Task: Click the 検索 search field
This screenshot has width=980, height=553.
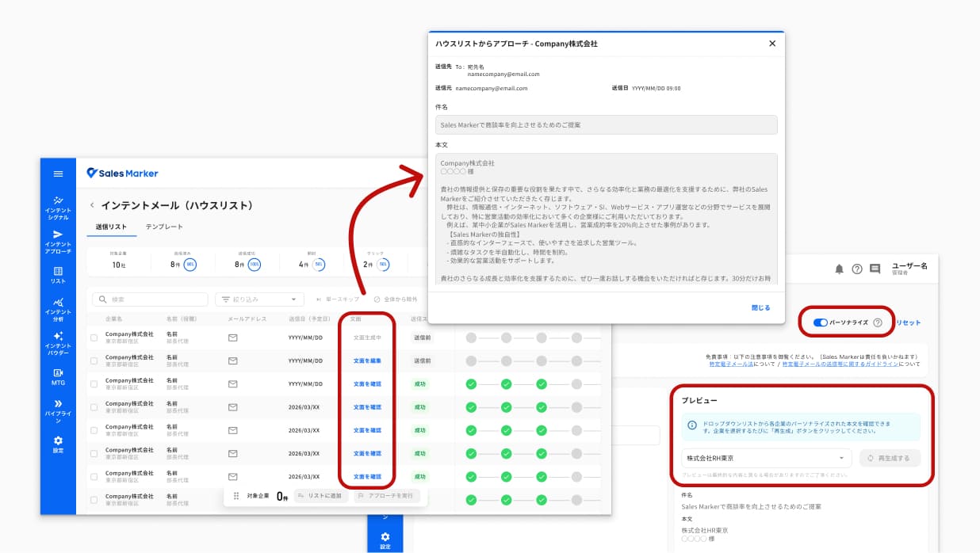Action: click(150, 299)
